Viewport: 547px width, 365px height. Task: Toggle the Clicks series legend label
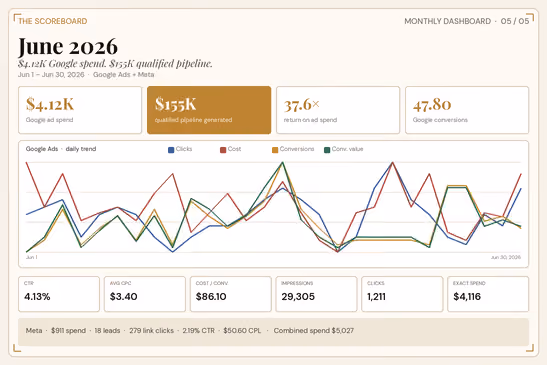184,149
